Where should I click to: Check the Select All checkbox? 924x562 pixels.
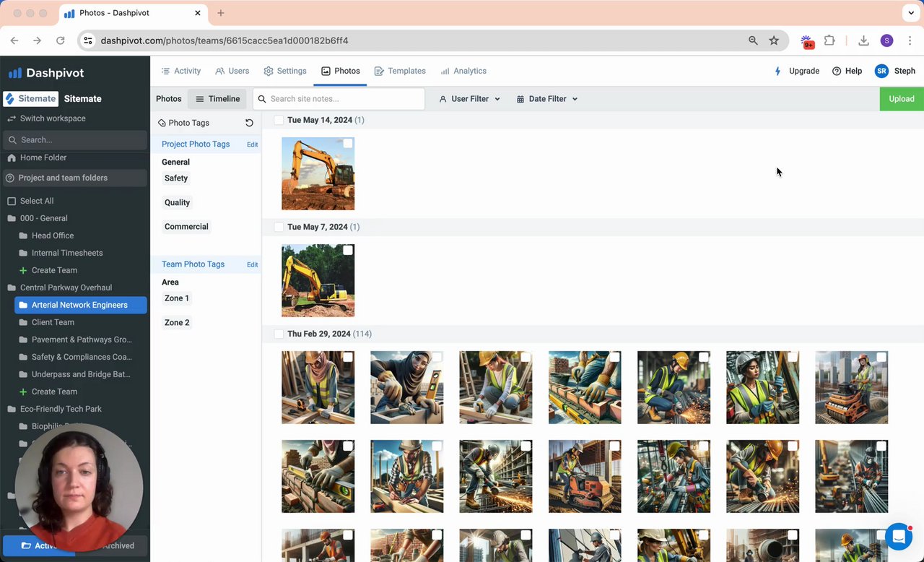[x=12, y=201]
